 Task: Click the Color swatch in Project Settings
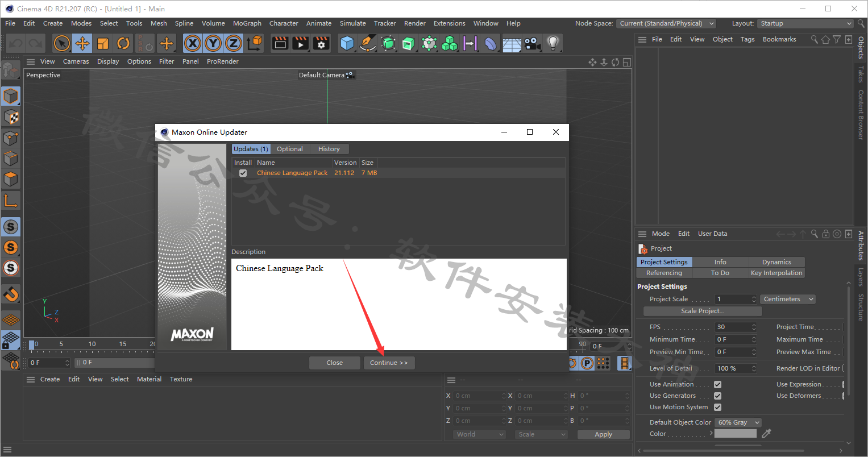point(736,434)
